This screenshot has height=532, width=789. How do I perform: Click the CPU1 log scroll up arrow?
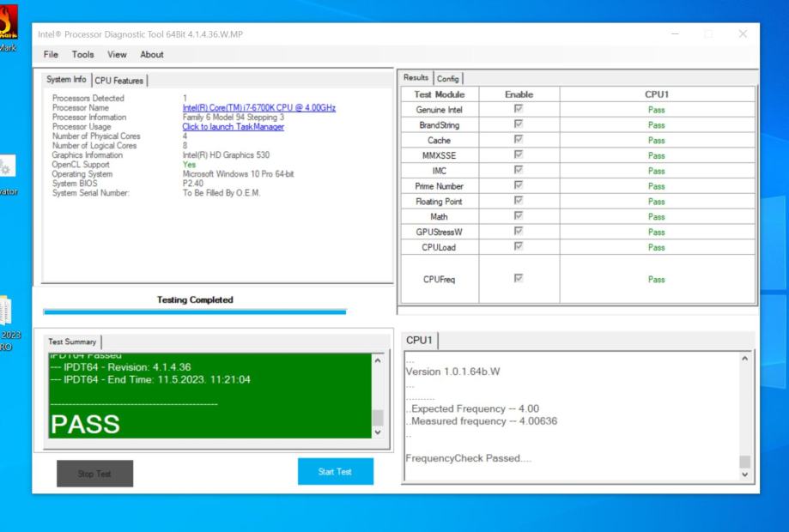click(x=744, y=359)
